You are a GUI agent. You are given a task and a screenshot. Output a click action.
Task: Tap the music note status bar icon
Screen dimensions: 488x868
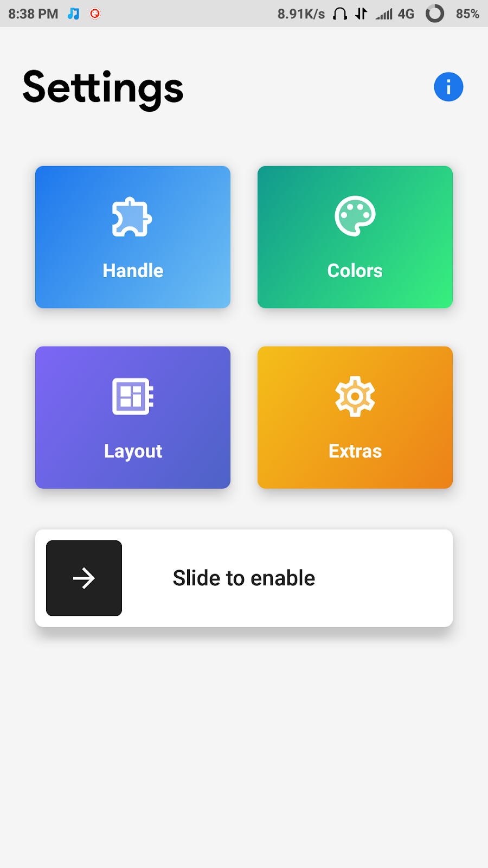(x=74, y=14)
